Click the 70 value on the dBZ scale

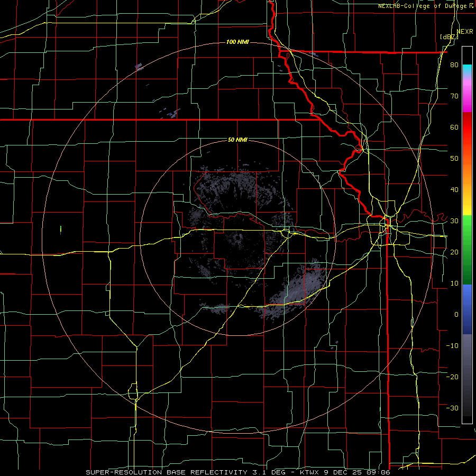(x=454, y=96)
